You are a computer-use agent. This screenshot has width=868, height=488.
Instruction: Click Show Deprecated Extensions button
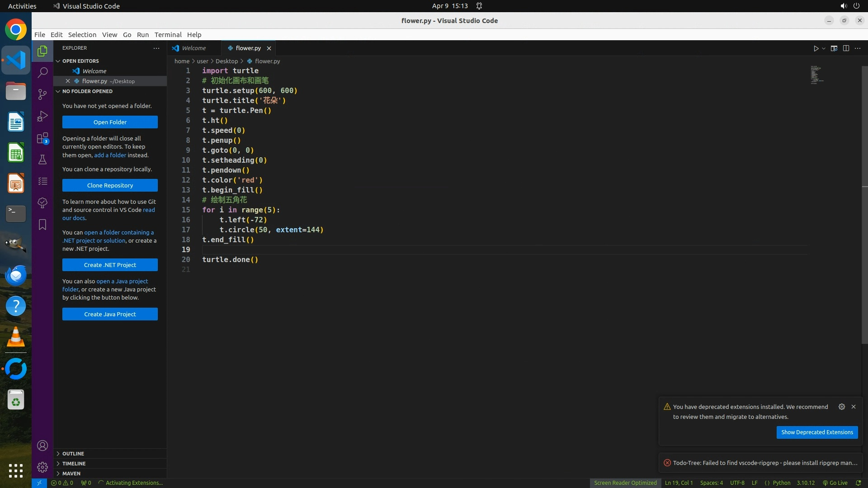tap(817, 432)
